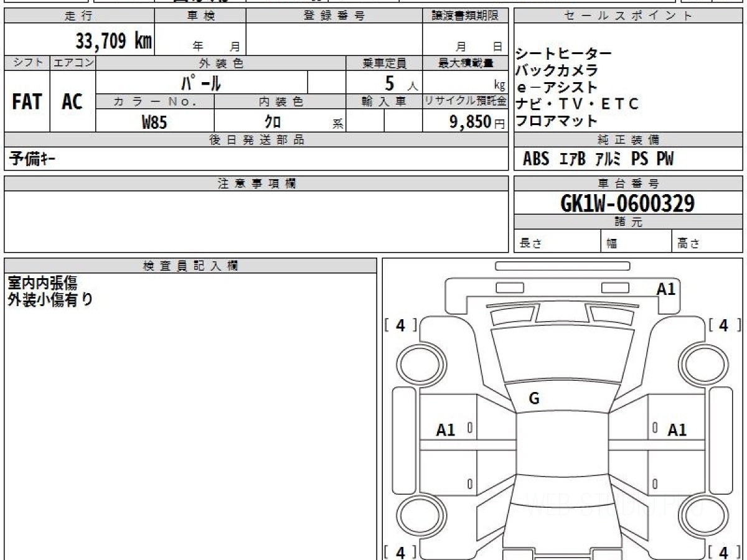Click the AC air conditioner cell
Image resolution: width=747 pixels, height=560 pixels.
[72, 102]
